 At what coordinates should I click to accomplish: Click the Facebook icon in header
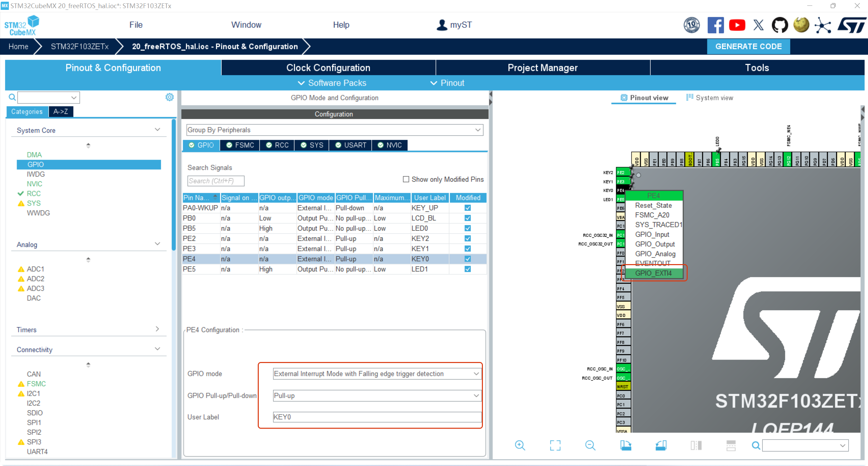(716, 25)
